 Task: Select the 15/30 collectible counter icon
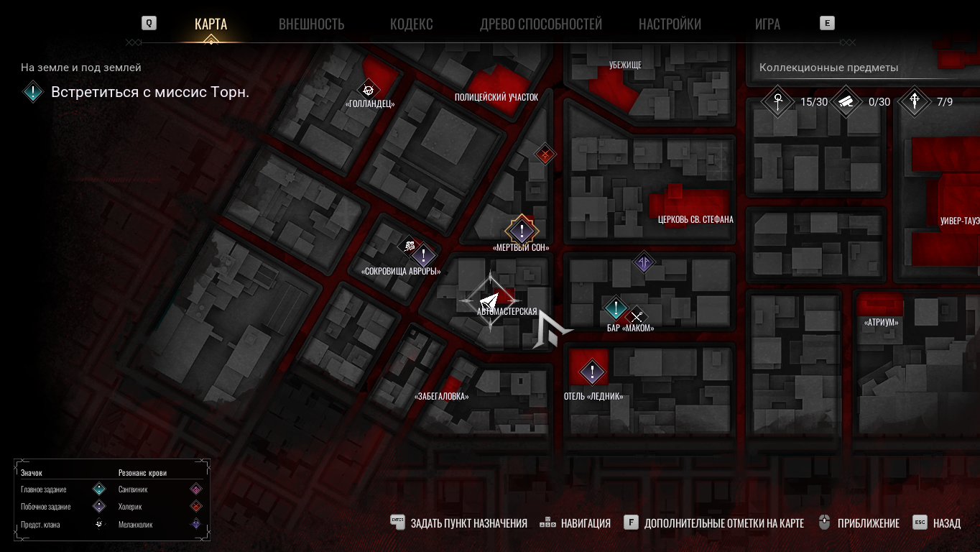778,101
